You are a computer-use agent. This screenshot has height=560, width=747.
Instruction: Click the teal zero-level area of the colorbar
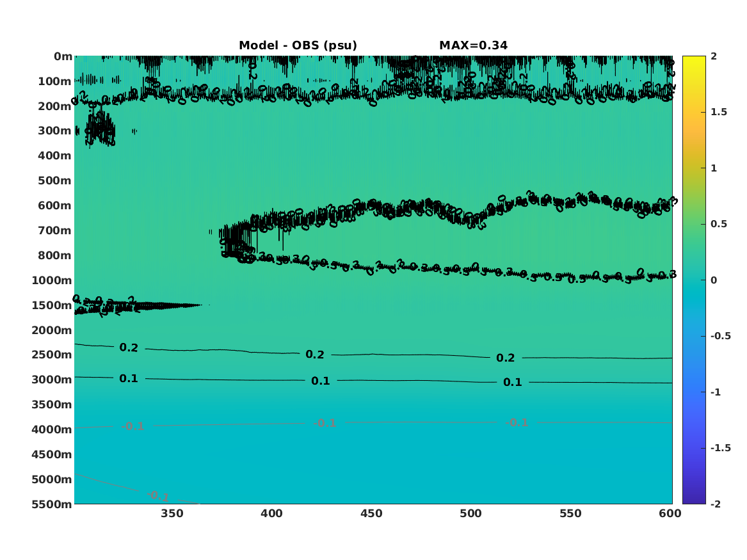point(694,280)
